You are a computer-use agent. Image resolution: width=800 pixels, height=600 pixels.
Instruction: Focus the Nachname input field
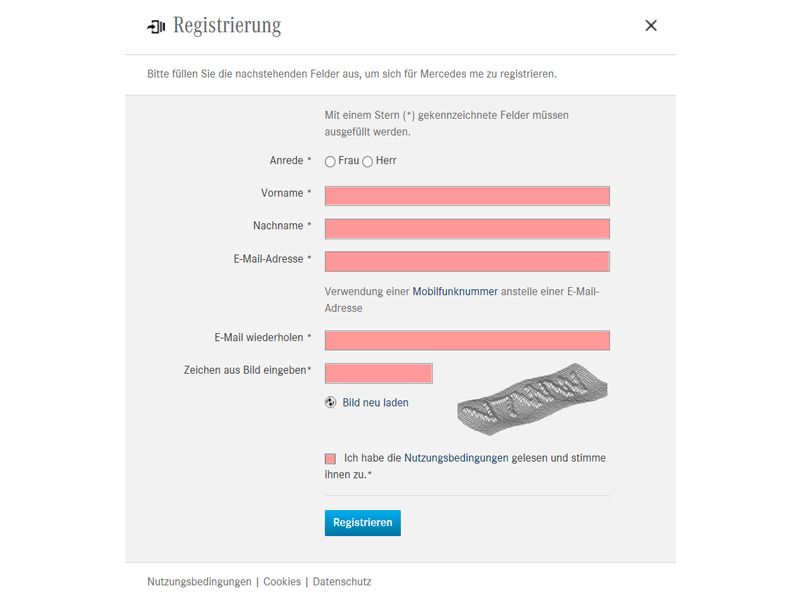coord(467,229)
